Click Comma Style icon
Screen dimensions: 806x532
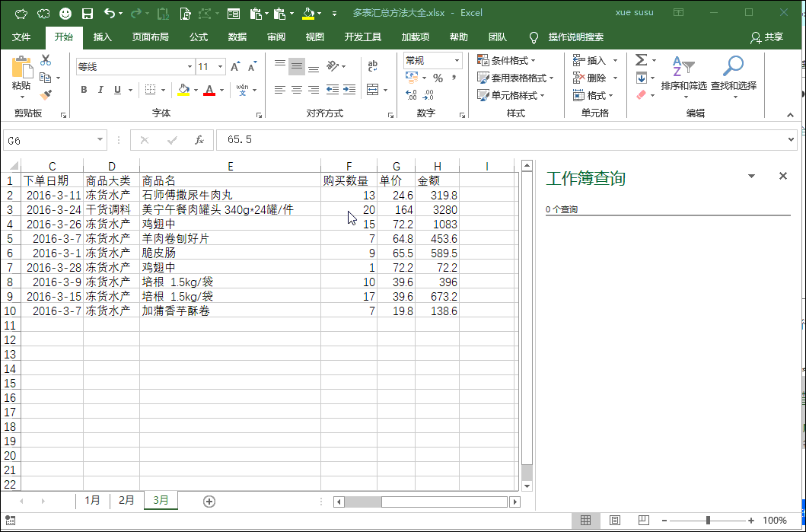(454, 78)
